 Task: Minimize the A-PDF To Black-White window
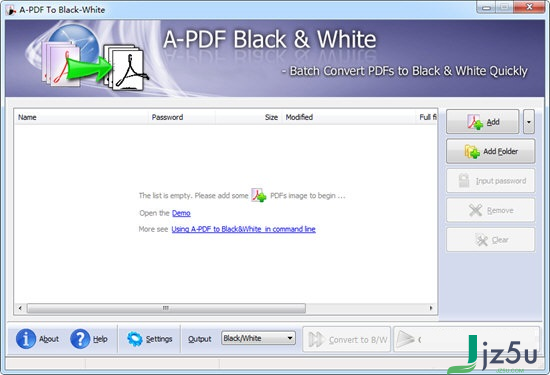486,7
